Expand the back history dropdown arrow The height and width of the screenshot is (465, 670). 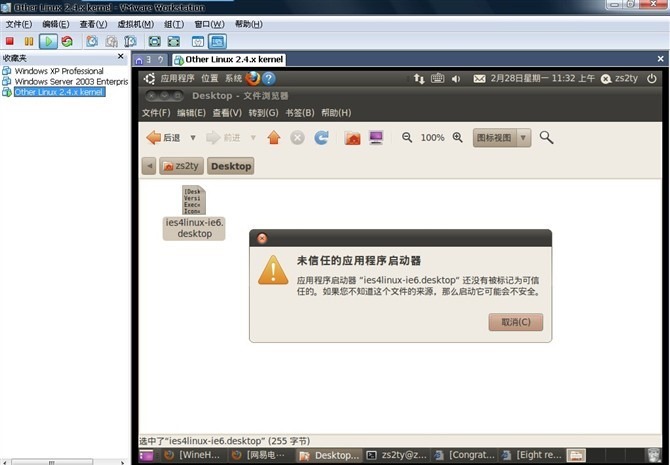click(193, 138)
